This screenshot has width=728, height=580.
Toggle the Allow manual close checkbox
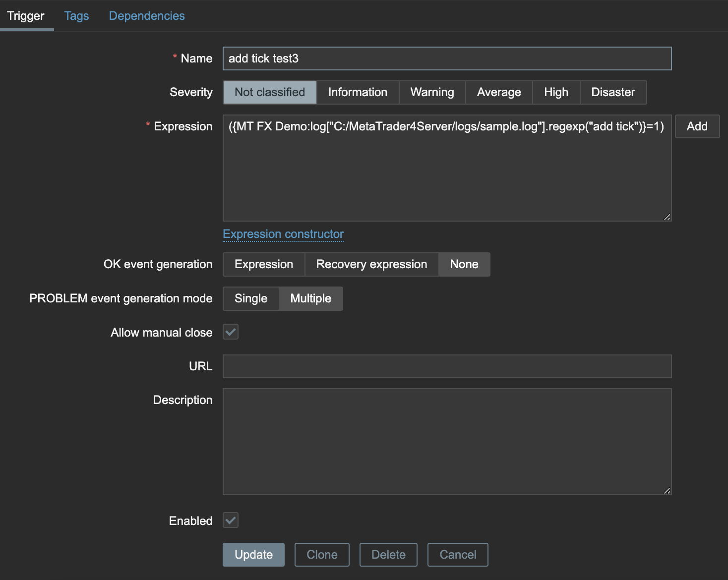tap(231, 332)
